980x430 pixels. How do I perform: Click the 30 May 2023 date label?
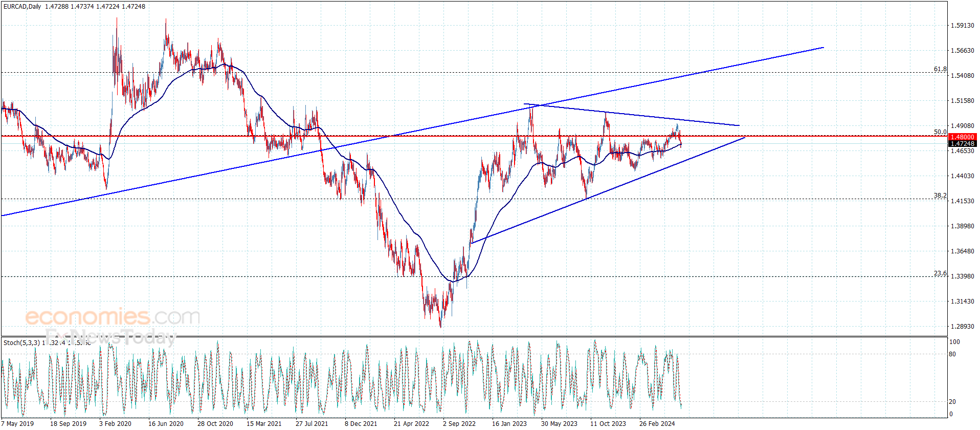point(559,424)
